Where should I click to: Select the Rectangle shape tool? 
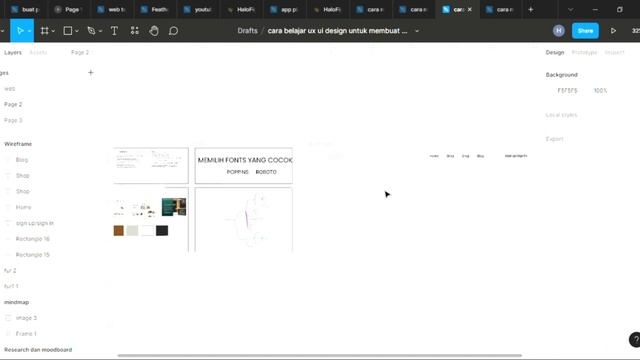(68, 31)
